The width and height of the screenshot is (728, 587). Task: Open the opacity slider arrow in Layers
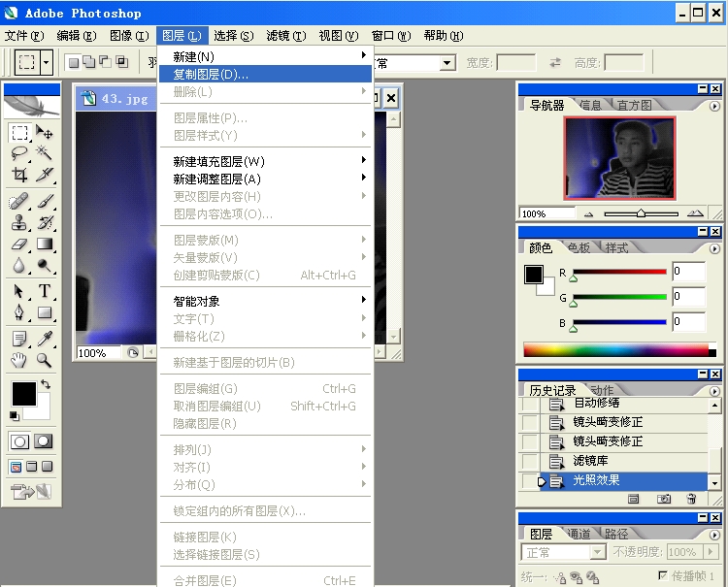[x=709, y=552]
